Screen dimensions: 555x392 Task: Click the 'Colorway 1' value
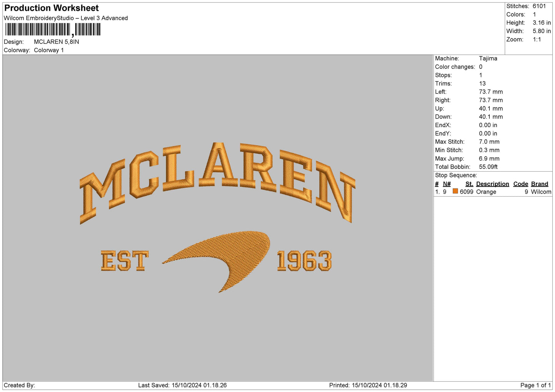[49, 50]
